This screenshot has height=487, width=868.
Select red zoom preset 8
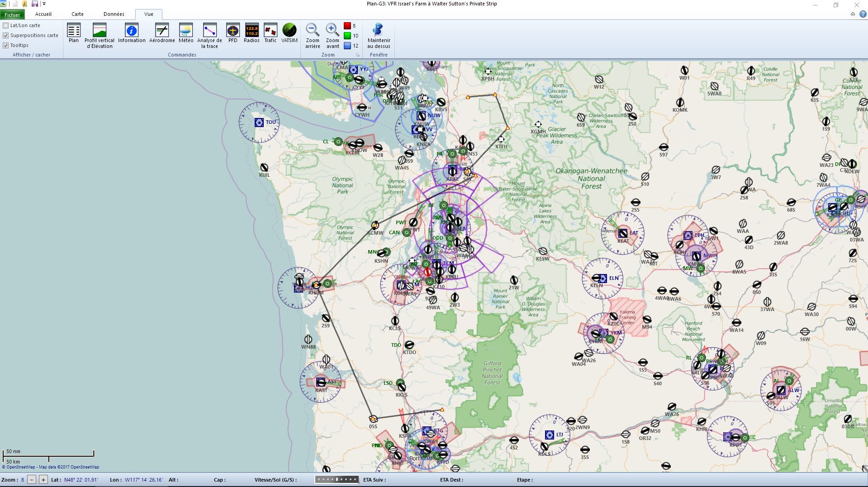point(347,26)
